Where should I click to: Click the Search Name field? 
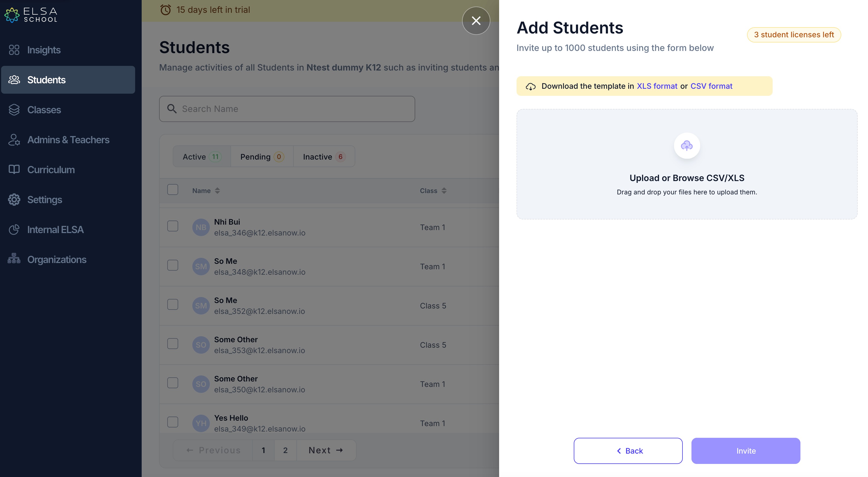point(287,109)
